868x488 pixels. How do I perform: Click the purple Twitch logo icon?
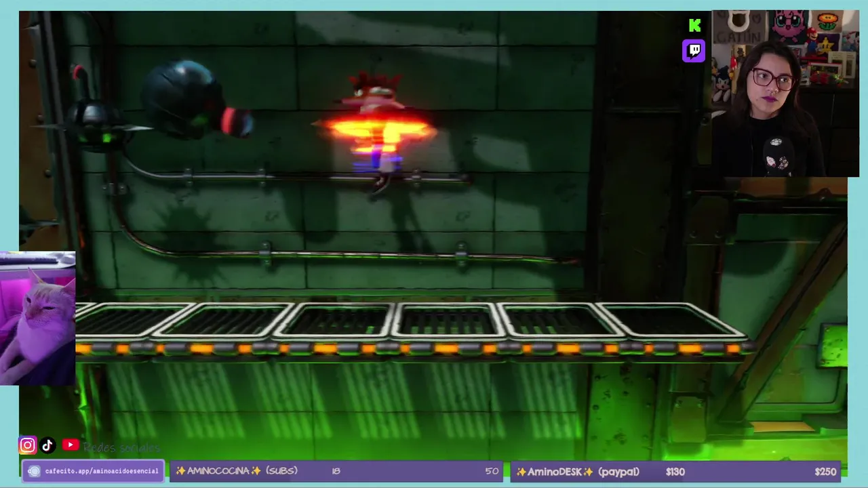point(694,51)
